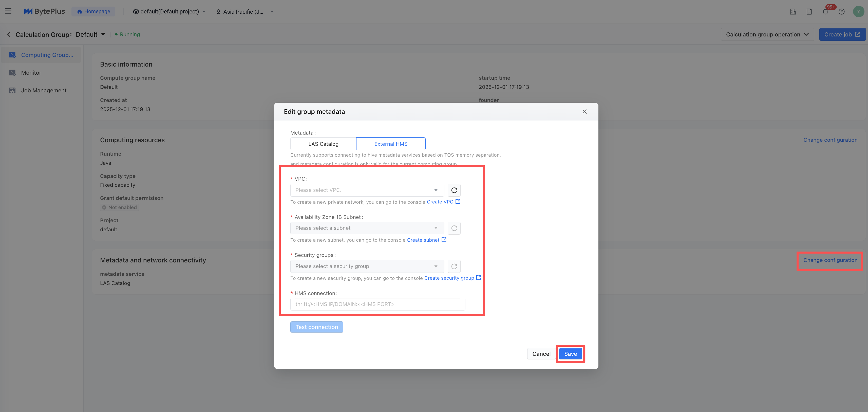Expand the default project selector
Viewport: 868px width, 412px height.
click(169, 11)
